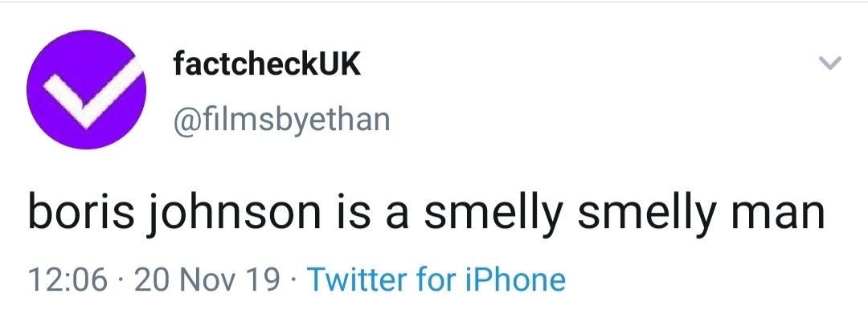Click the white tick inside the avatar
868x318 pixels.
[x=93, y=92]
